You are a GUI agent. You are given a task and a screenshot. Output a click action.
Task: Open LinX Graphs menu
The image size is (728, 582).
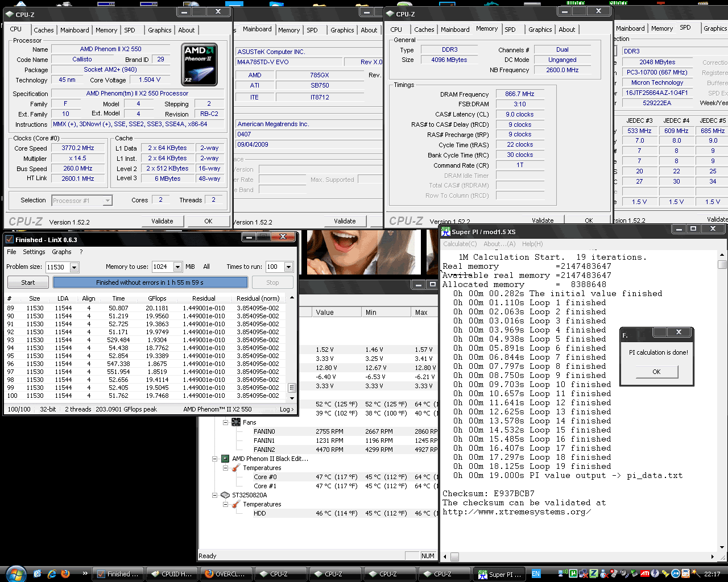(61, 252)
